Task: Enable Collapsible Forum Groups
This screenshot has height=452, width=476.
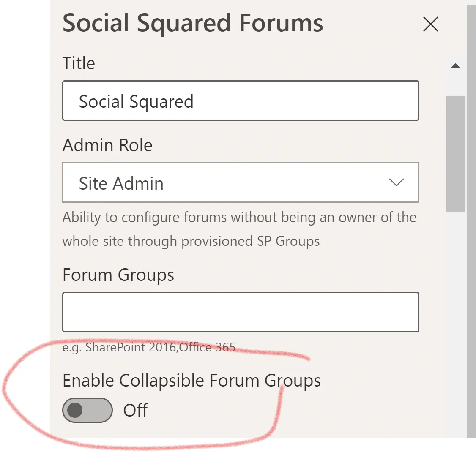Action: click(88, 410)
